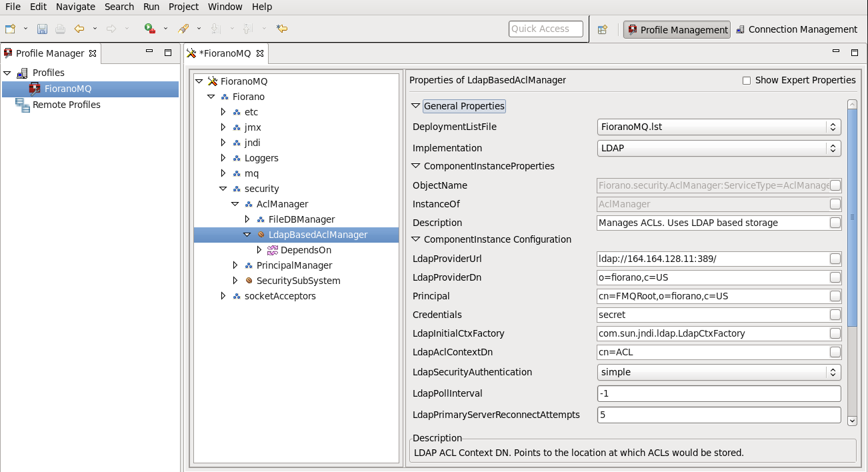Open the DeploymentListFile dropdown
The height and width of the screenshot is (472, 868).
tap(719, 127)
